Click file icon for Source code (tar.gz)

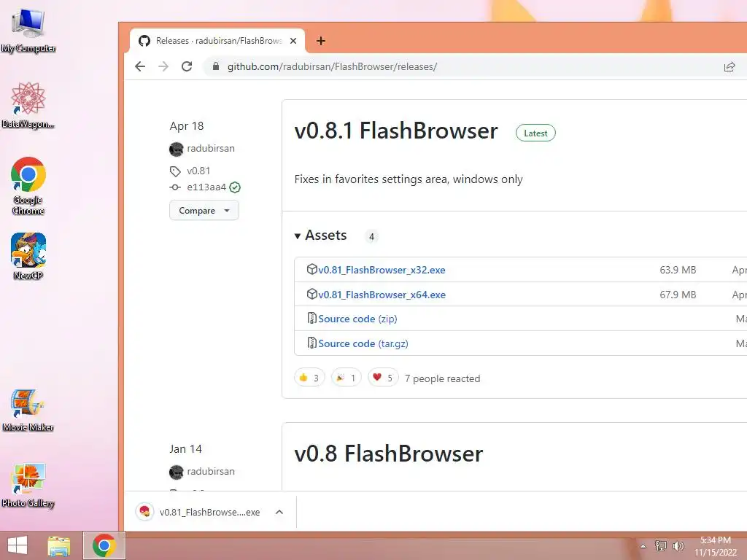311,343
